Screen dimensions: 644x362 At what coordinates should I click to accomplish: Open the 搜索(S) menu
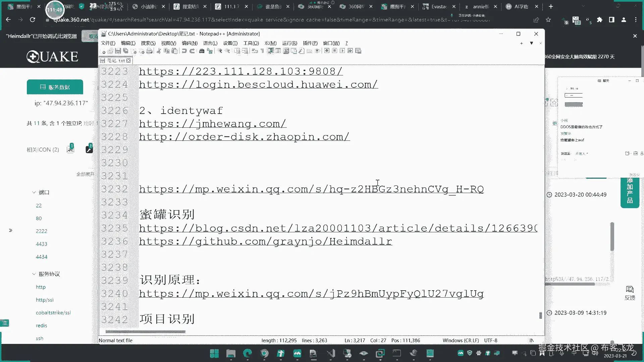tap(148, 43)
